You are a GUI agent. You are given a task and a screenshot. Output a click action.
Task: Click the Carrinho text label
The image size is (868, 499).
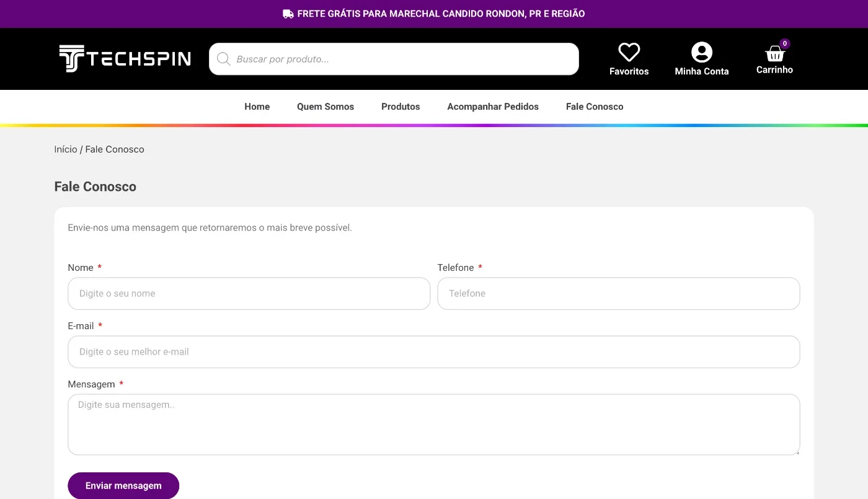pos(774,70)
